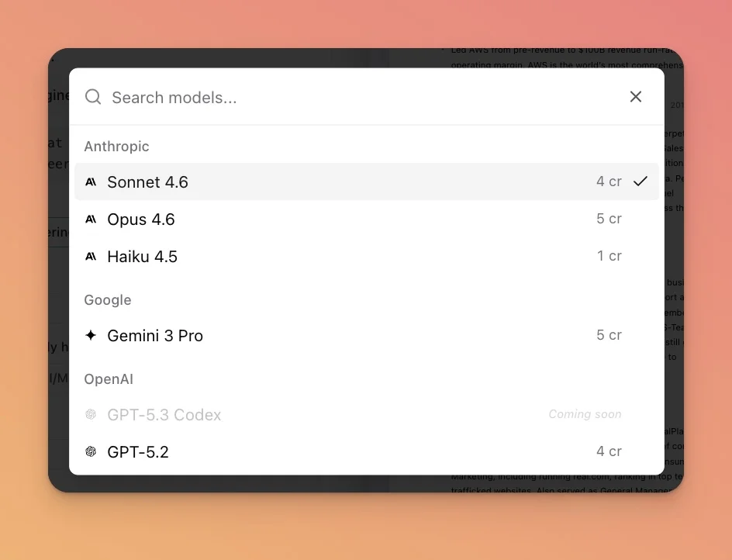This screenshot has width=732, height=560.
Task: Click the Anthropic logo beside Opus 4.6
Action: (91, 220)
